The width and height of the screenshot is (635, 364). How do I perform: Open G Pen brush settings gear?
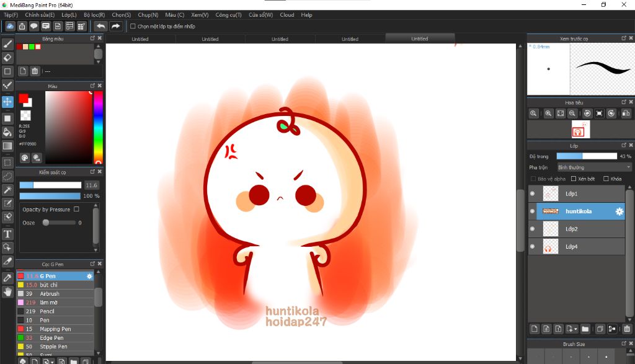coord(89,276)
